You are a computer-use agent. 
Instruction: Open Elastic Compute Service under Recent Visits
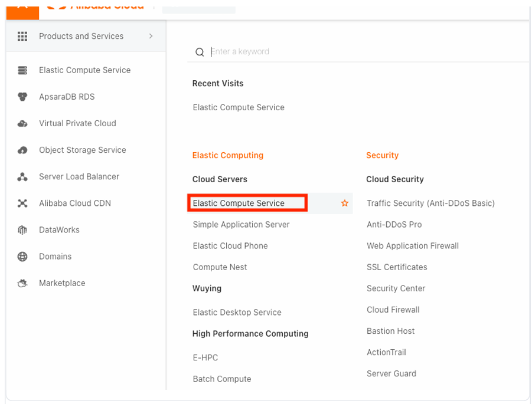coord(239,107)
